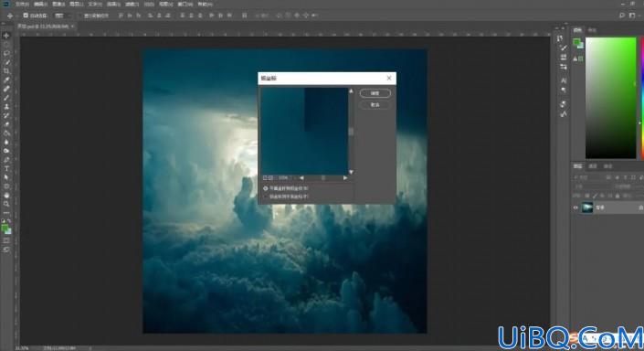Viewport: 644px width, 351px height.
Task: Select the Gradient tool
Action: [6, 133]
